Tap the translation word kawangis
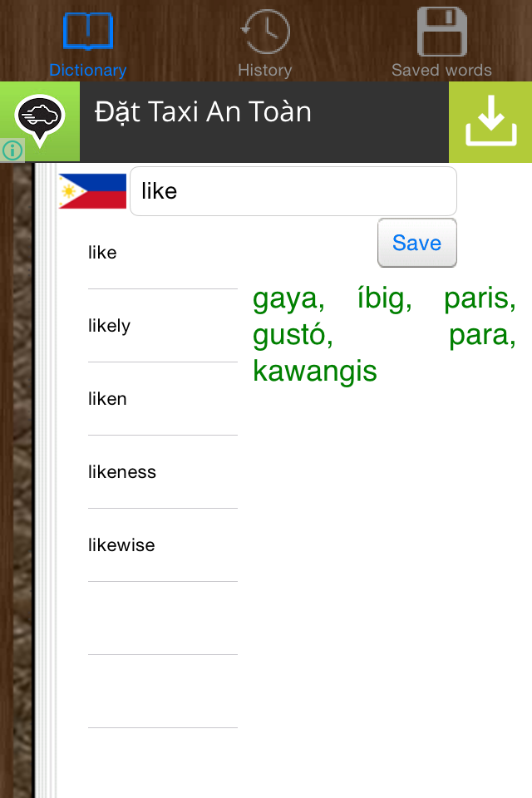Image resolution: width=532 pixels, height=798 pixels. [314, 372]
